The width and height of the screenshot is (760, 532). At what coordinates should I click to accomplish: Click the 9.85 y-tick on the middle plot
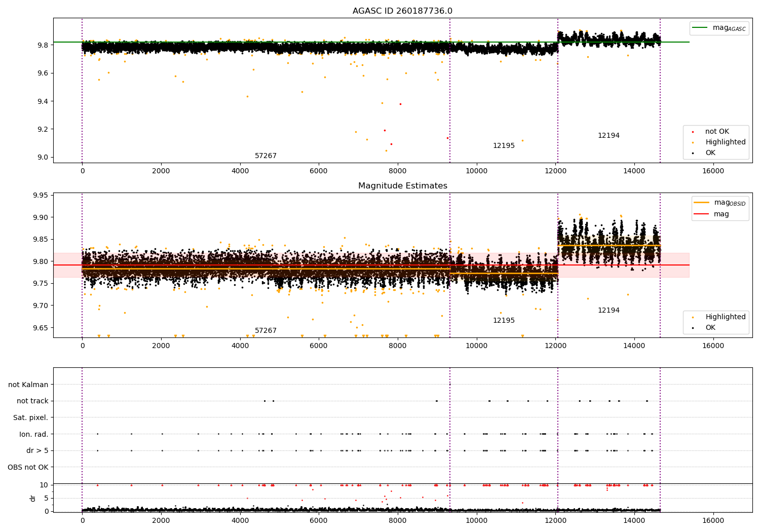point(41,240)
